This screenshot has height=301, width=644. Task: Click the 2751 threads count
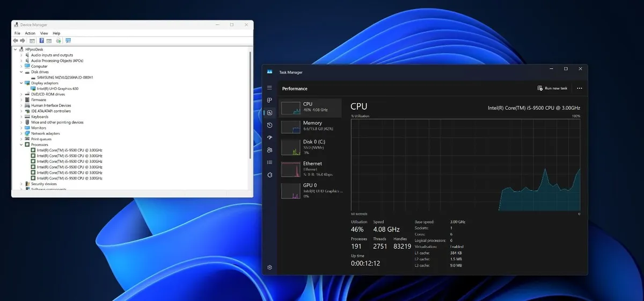[380, 246]
